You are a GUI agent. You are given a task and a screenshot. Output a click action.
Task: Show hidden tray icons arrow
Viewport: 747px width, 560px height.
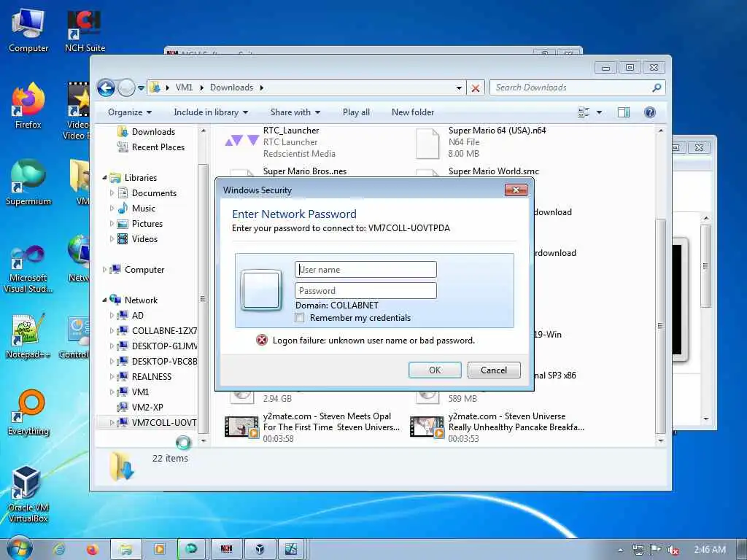point(620,550)
